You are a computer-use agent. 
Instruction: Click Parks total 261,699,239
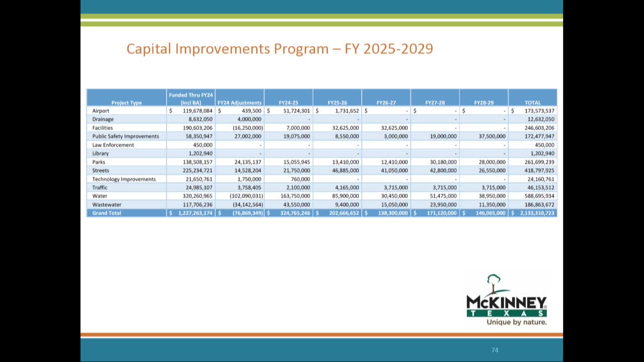pyautogui.click(x=539, y=162)
